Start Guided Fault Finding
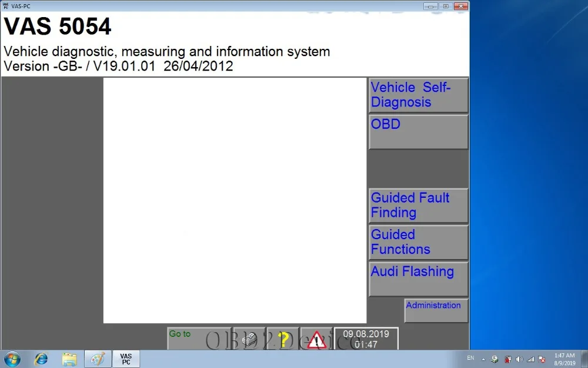The image size is (588, 368). tap(419, 205)
